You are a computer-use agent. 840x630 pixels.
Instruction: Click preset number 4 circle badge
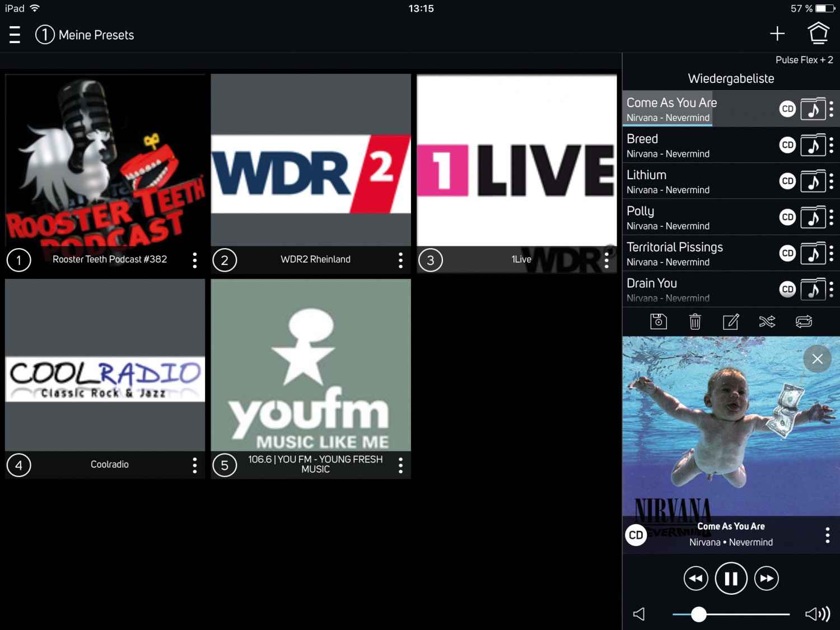(x=19, y=465)
